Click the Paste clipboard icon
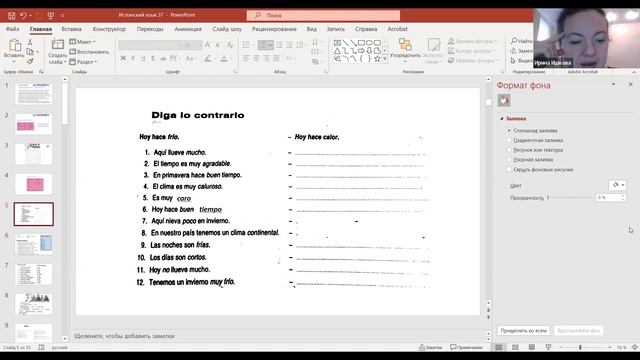 (x=14, y=45)
